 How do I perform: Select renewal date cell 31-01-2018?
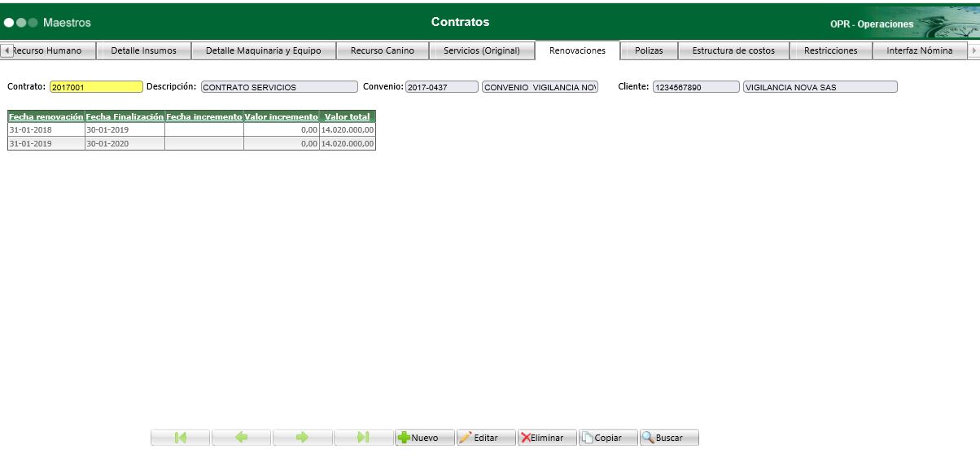click(x=46, y=130)
